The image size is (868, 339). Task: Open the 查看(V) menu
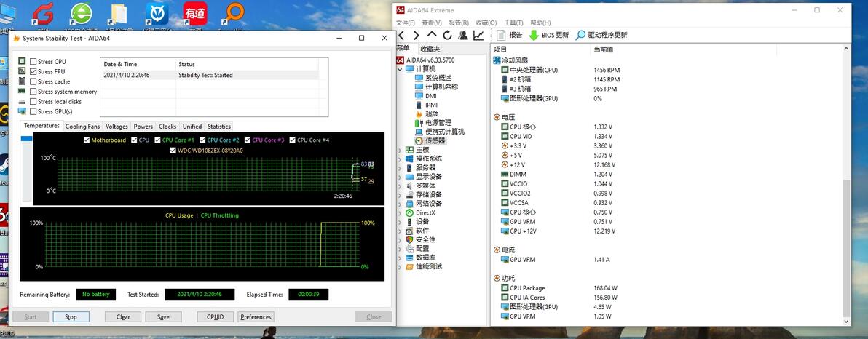pos(432,23)
